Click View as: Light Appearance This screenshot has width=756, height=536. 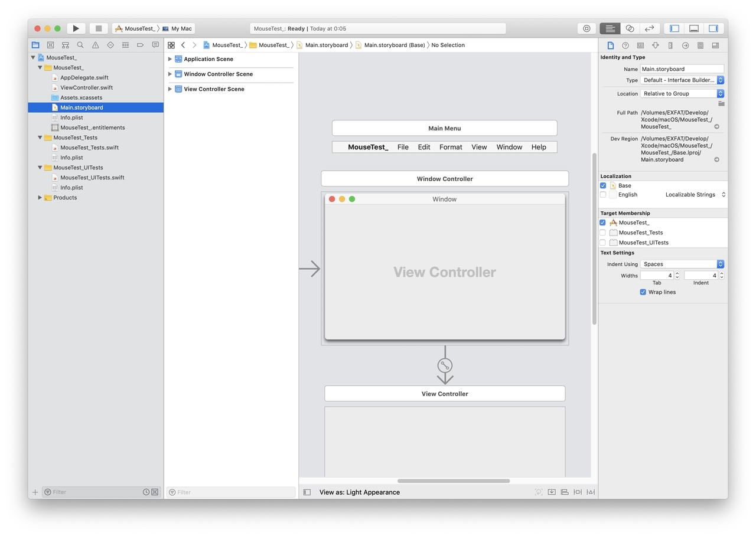tap(360, 492)
